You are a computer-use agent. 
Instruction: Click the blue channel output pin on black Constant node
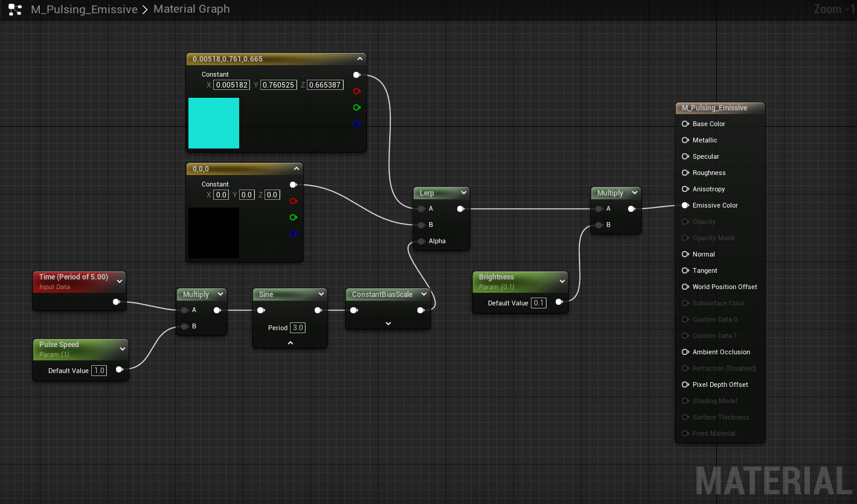click(x=293, y=234)
